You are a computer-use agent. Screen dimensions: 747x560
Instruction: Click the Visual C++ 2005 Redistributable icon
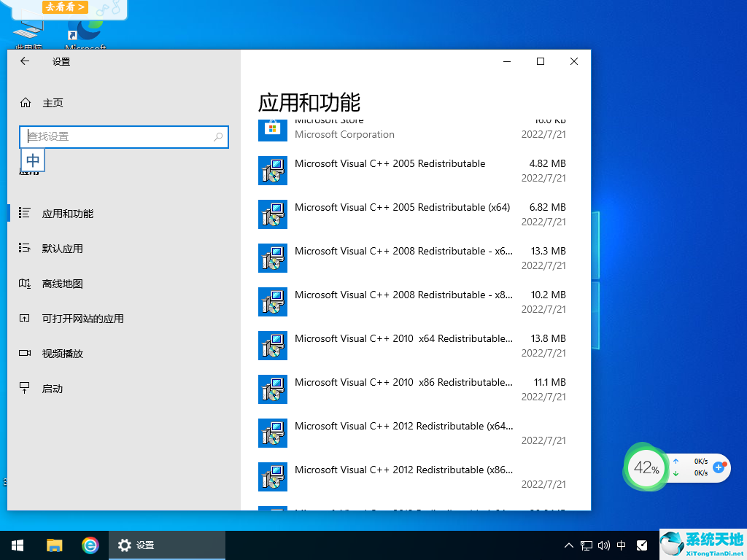272,171
